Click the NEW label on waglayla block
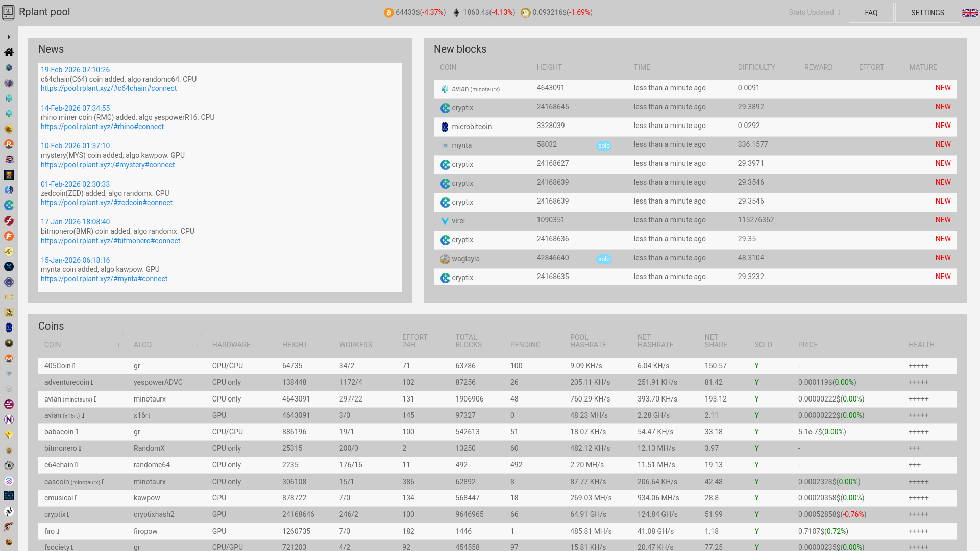The width and height of the screenshot is (980, 551). tap(943, 258)
